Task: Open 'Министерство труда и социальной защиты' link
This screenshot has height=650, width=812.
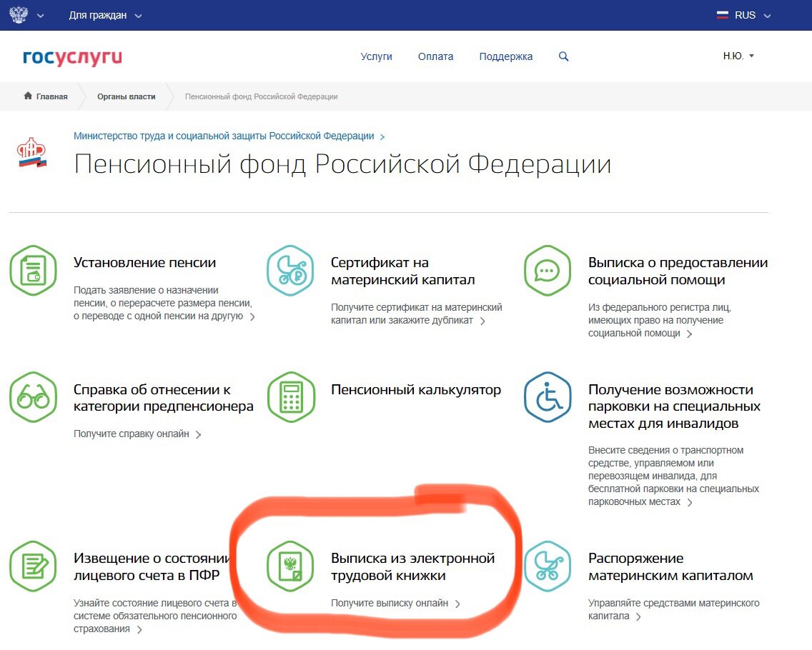Action: coord(224,136)
